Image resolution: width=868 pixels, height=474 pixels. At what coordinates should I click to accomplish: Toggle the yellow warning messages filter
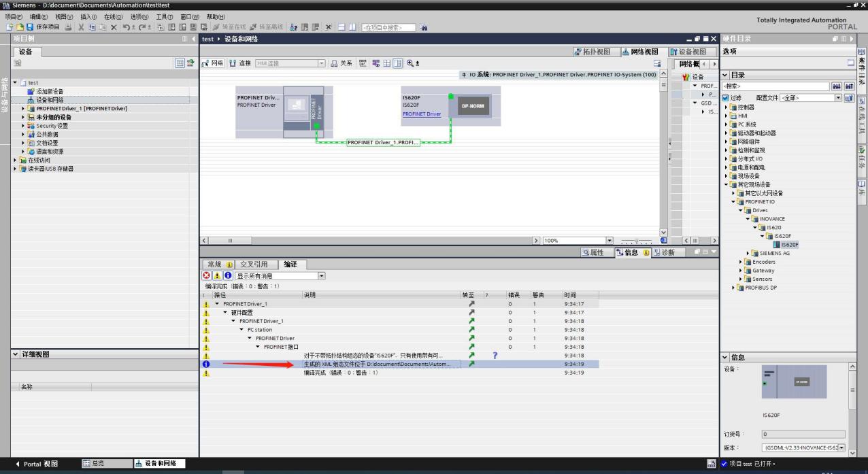tap(217, 276)
